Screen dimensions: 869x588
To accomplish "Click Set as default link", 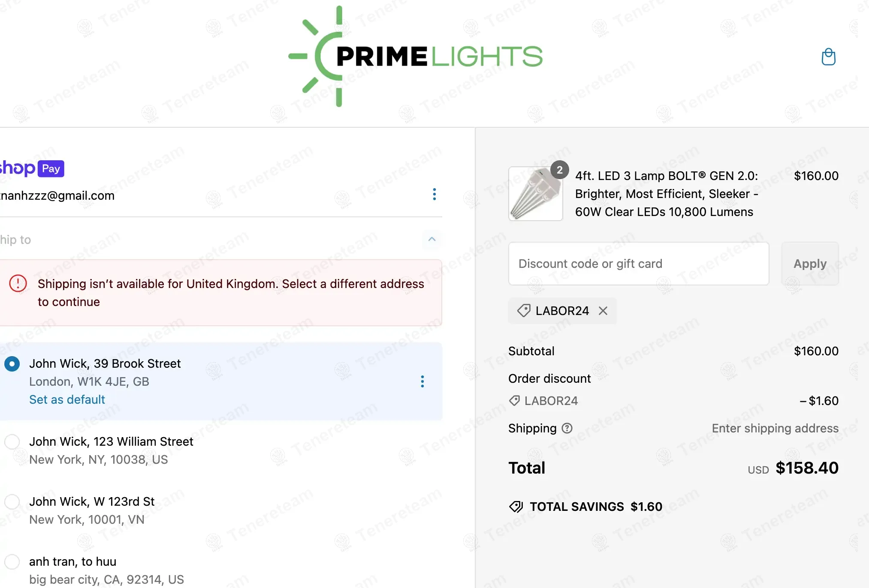I will 67,399.
